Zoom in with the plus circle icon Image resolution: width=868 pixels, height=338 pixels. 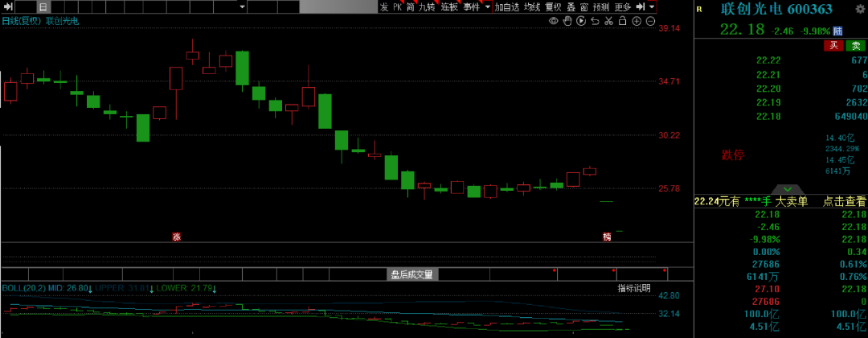(637, 21)
